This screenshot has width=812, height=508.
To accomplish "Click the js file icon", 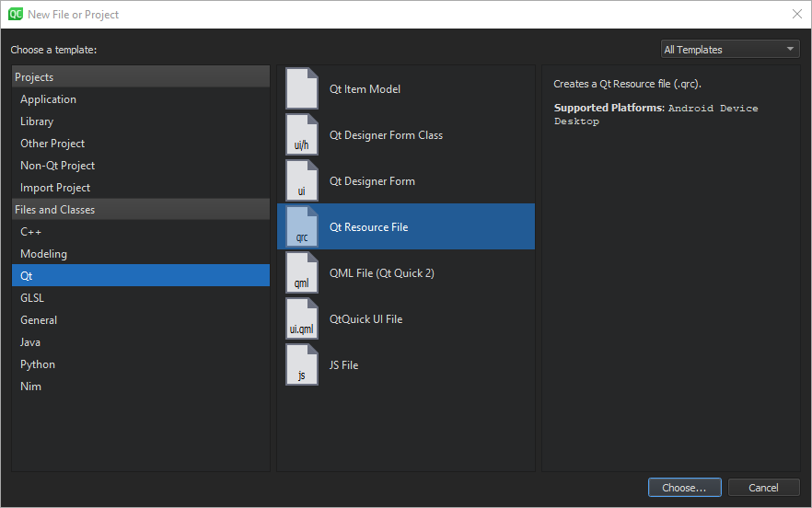I will pyautogui.click(x=302, y=365).
